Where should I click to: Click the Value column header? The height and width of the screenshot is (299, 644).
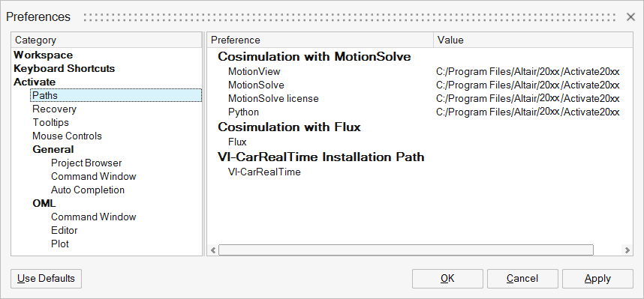[533, 40]
